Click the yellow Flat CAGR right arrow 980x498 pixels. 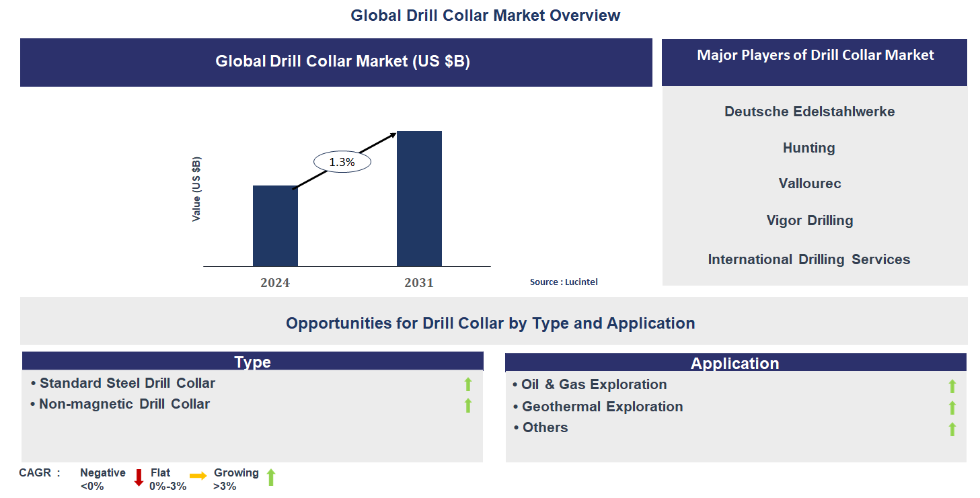pos(198,476)
